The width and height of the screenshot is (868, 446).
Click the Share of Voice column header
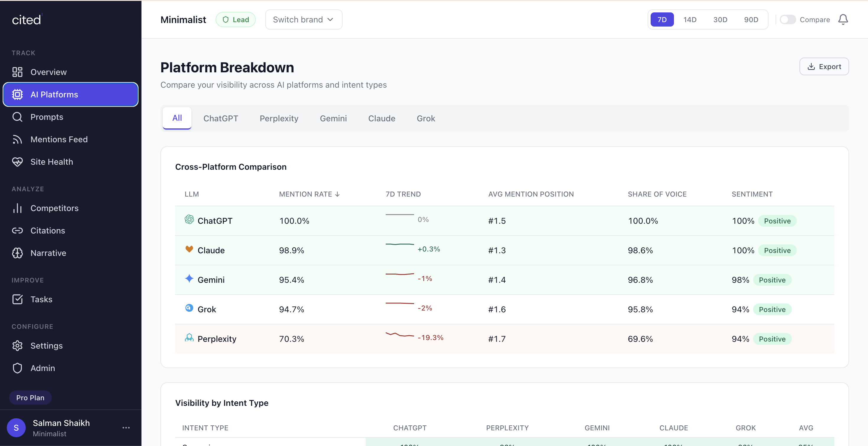click(657, 194)
